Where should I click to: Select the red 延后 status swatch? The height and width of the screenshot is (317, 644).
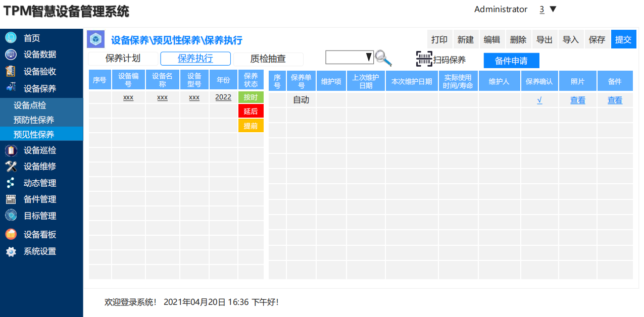click(251, 111)
